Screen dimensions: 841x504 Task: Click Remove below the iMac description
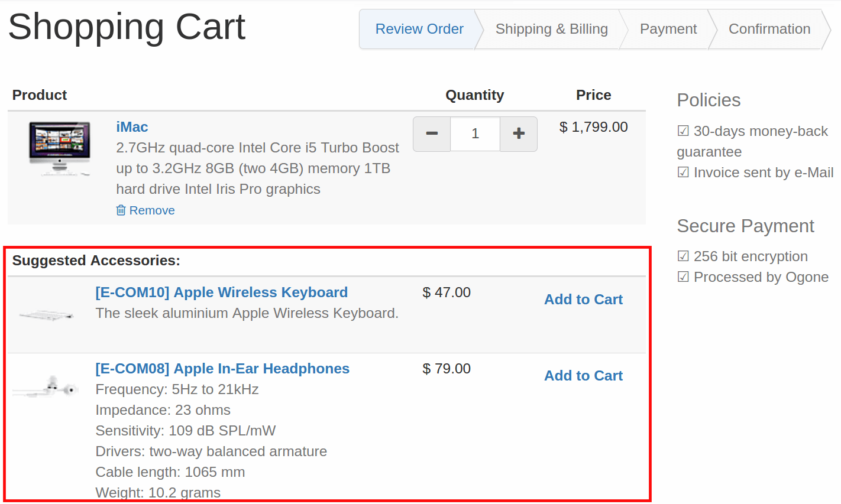pyautogui.click(x=152, y=210)
